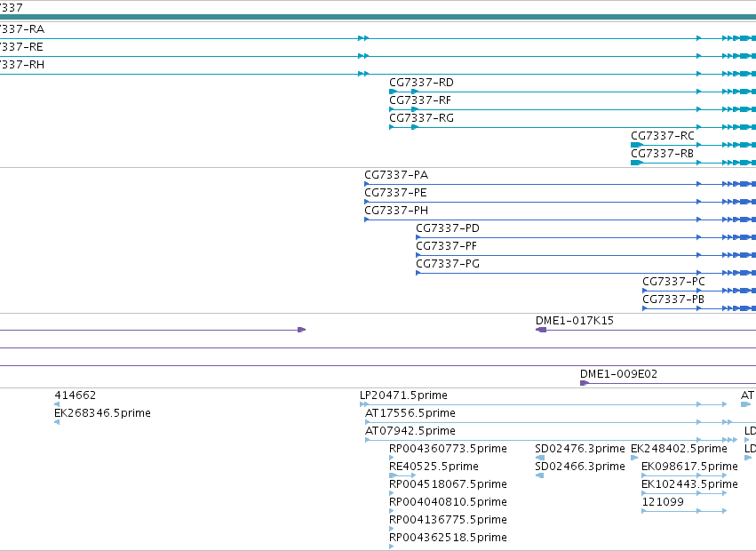
Task: Open the CG7337-PH protein label
Action: 396,211
